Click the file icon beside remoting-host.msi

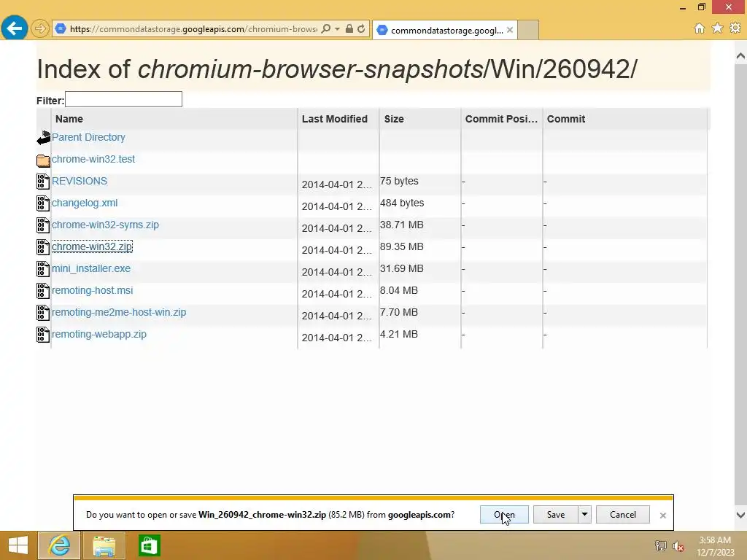[x=43, y=291]
